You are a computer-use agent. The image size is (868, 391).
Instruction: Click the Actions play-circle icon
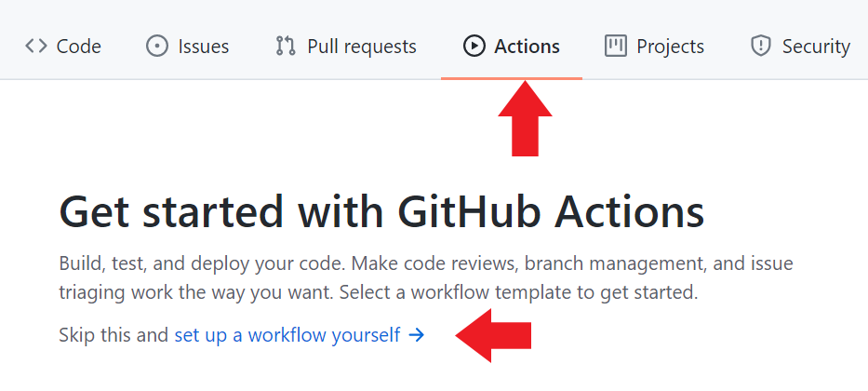[474, 46]
